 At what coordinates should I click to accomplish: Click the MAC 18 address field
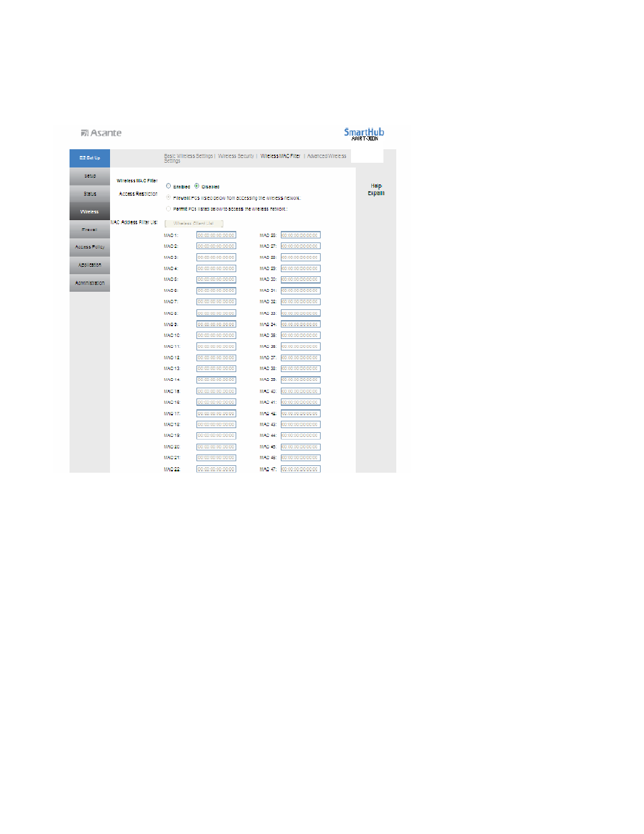point(216,425)
